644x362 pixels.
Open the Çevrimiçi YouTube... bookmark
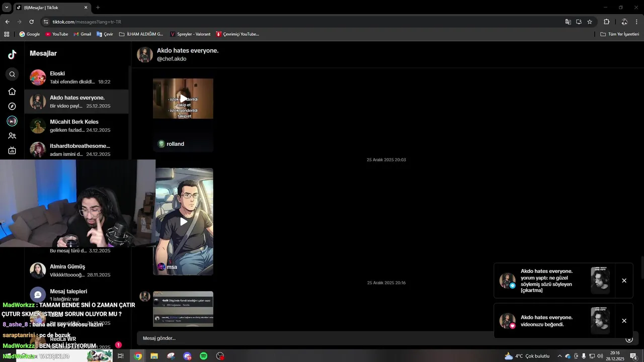(237, 34)
